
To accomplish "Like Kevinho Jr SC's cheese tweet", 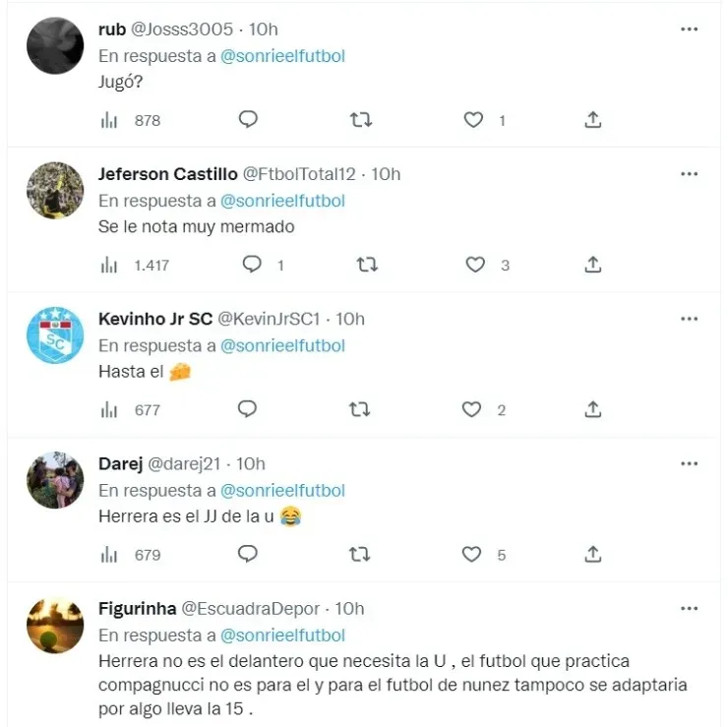I will [471, 409].
